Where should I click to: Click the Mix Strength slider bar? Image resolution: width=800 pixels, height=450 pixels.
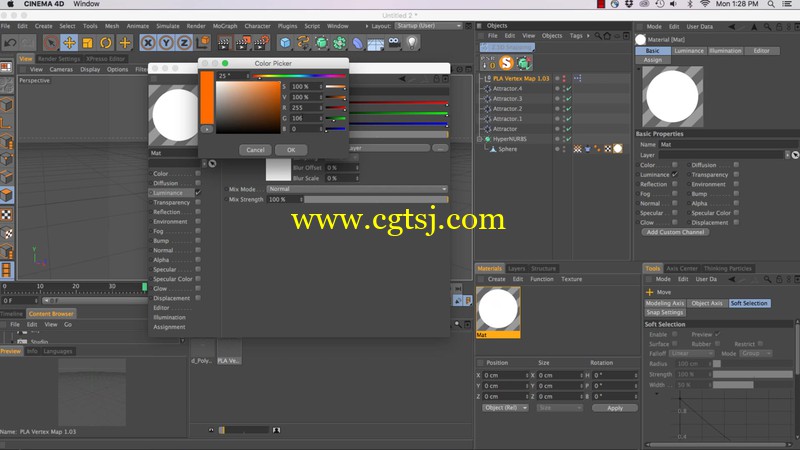coord(376,199)
